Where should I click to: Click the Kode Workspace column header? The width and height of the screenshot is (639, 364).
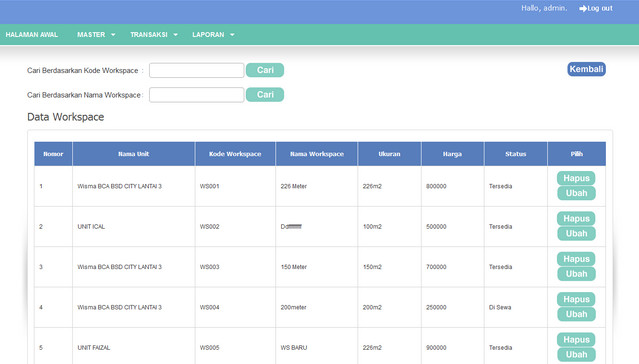pyautogui.click(x=235, y=154)
